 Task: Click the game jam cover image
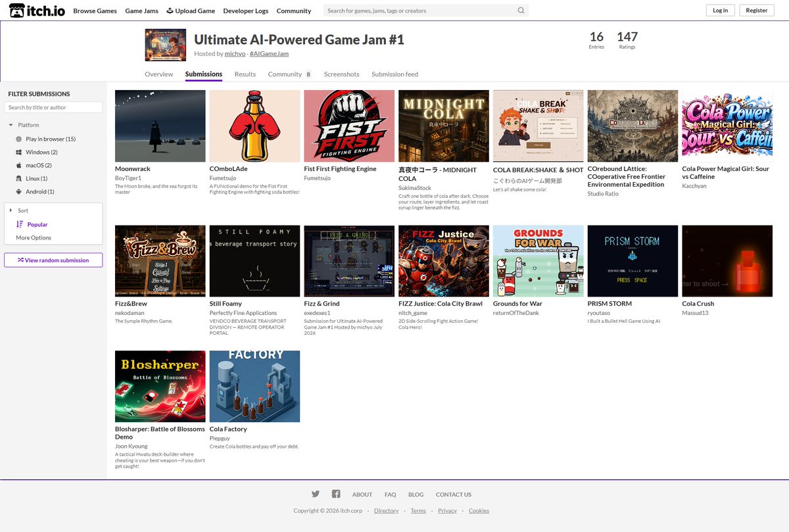tap(165, 45)
